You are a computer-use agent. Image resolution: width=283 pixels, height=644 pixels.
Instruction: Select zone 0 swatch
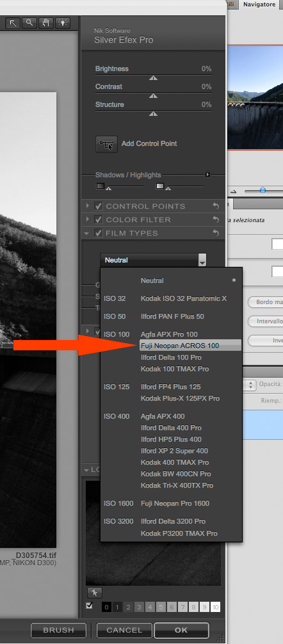click(x=106, y=607)
